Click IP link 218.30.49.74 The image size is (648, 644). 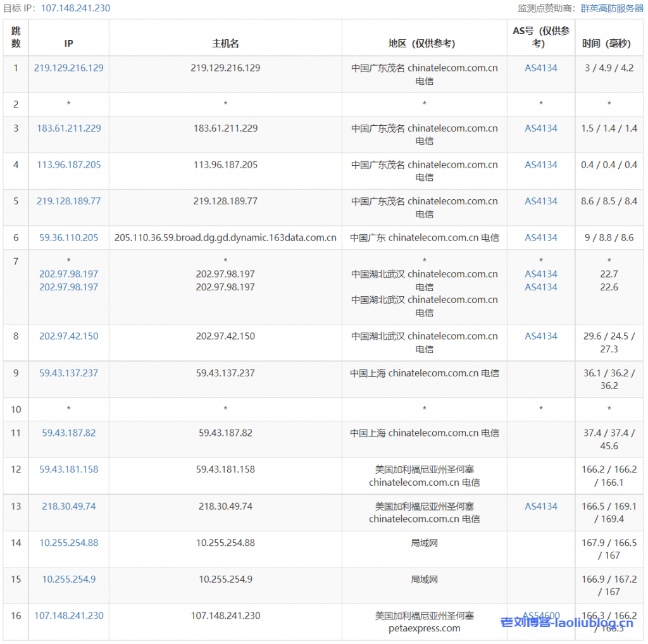(x=69, y=506)
